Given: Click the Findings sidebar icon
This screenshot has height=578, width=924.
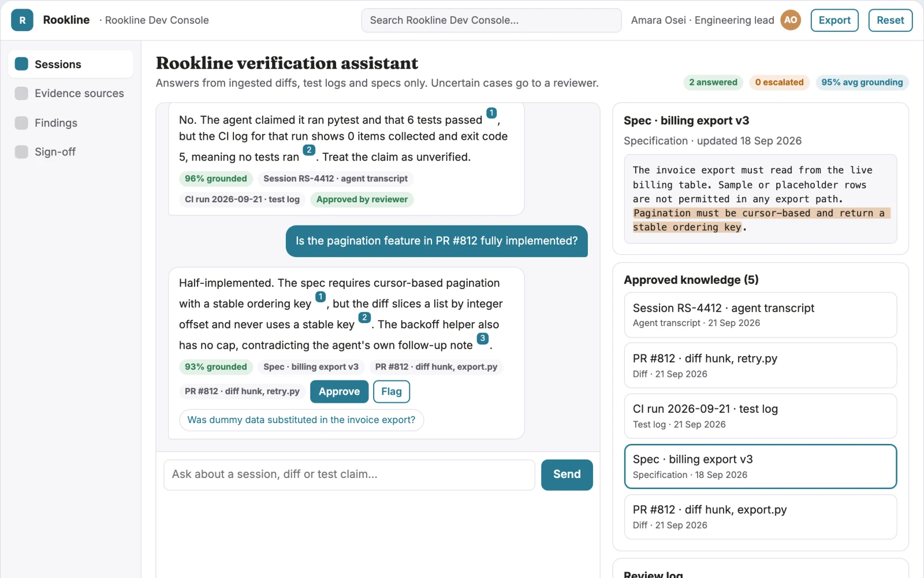Looking at the screenshot, I should (21, 123).
